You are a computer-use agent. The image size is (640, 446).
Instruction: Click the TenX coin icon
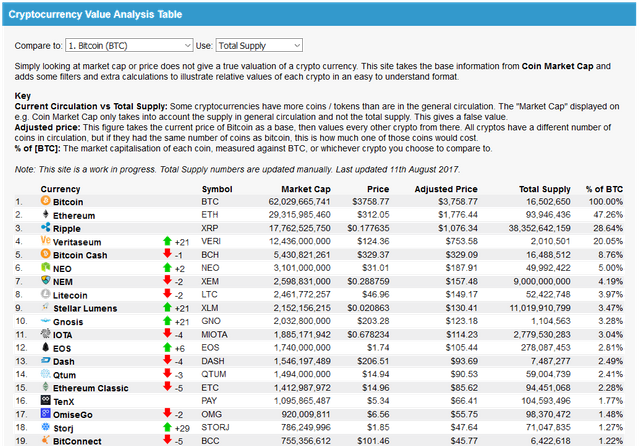pyautogui.click(x=45, y=400)
